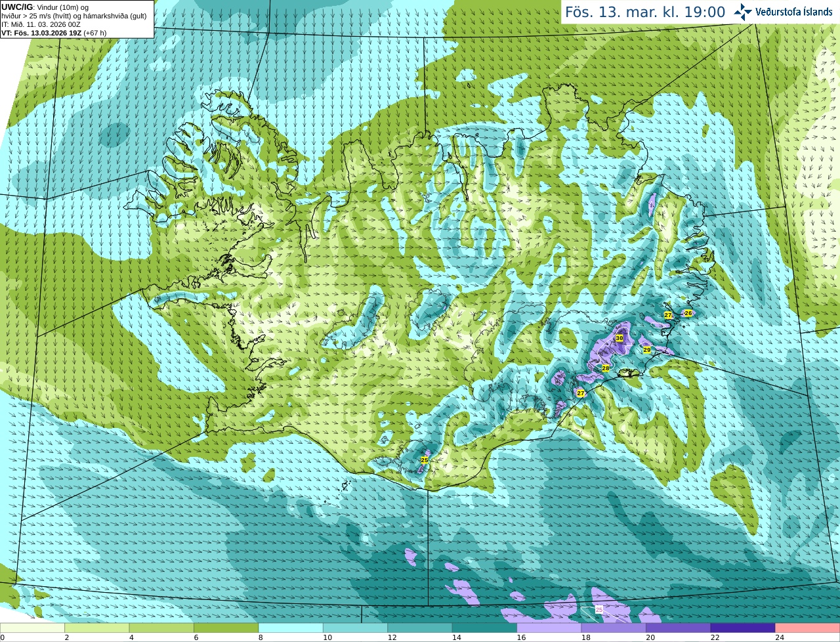Click the 'Fös. 13. mar. kl. 19:00' header
840x642 pixels.
[x=645, y=12]
